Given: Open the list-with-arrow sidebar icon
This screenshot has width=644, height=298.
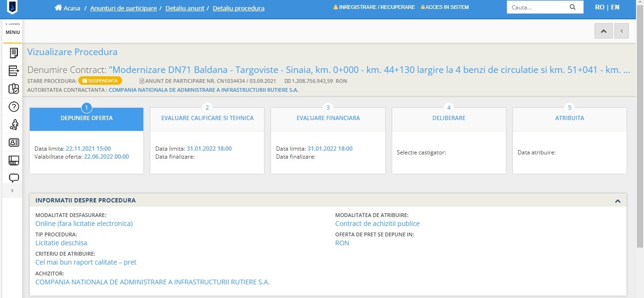Looking at the screenshot, I should 14,71.
